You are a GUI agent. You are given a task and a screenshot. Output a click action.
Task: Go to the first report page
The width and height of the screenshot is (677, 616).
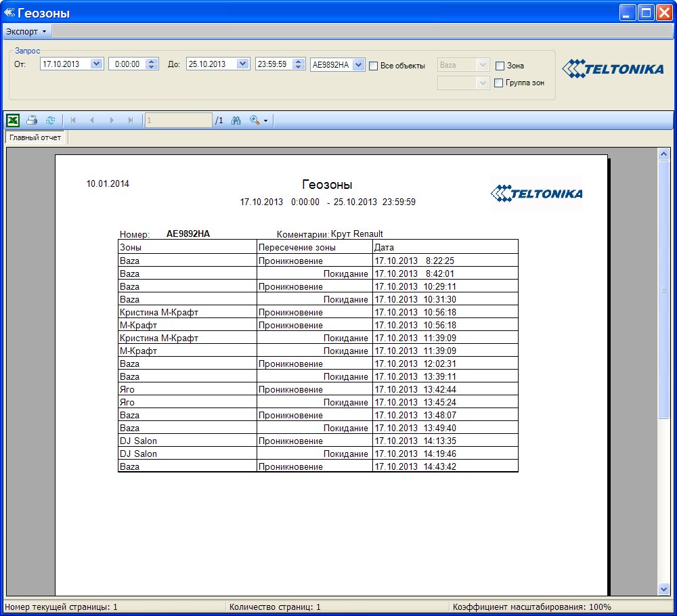click(73, 120)
